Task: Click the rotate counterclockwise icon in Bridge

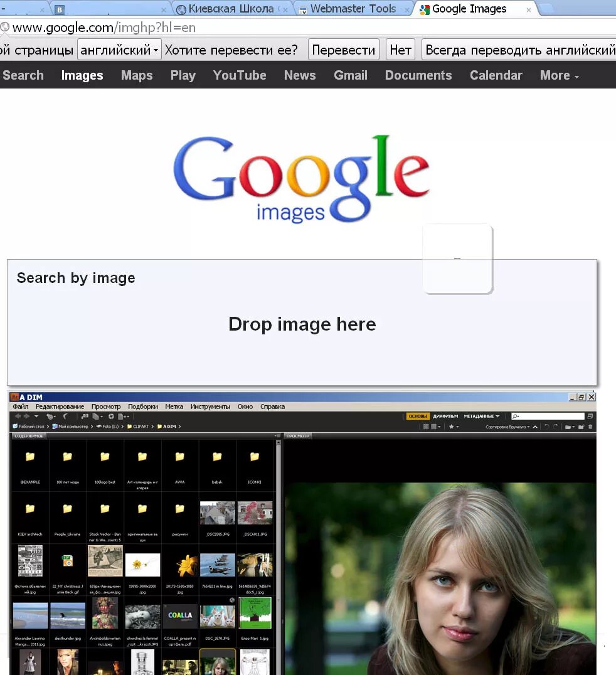Action: pyautogui.click(x=546, y=427)
